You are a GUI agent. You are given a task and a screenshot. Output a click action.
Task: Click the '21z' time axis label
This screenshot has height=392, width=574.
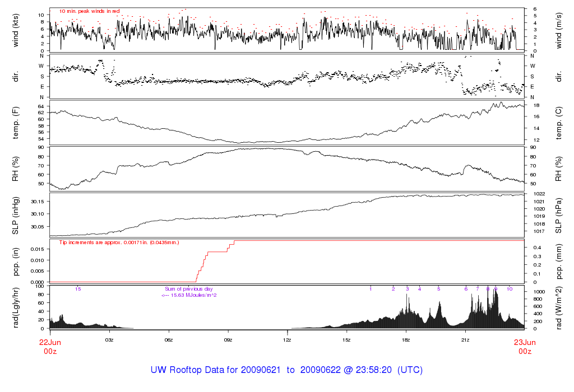pyautogui.click(x=465, y=340)
